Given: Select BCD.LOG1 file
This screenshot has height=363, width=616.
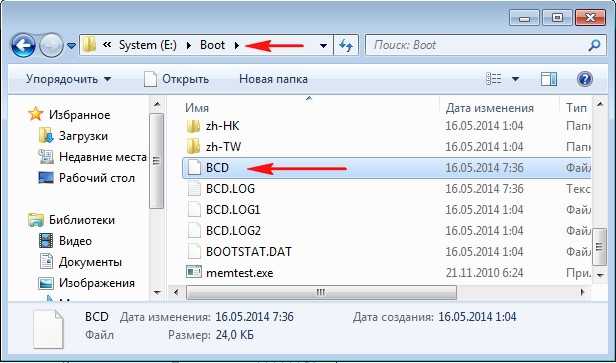Looking at the screenshot, I should click(x=233, y=210).
